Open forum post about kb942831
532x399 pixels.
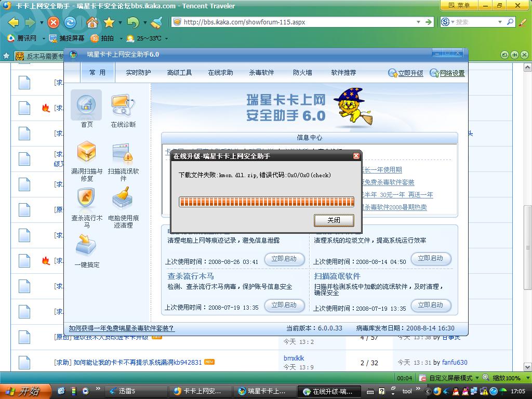point(138,362)
